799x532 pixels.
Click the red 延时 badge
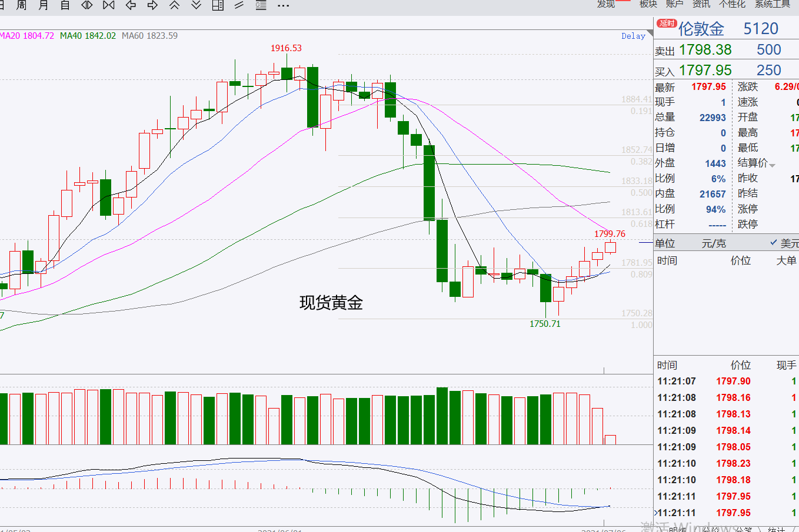[667, 24]
